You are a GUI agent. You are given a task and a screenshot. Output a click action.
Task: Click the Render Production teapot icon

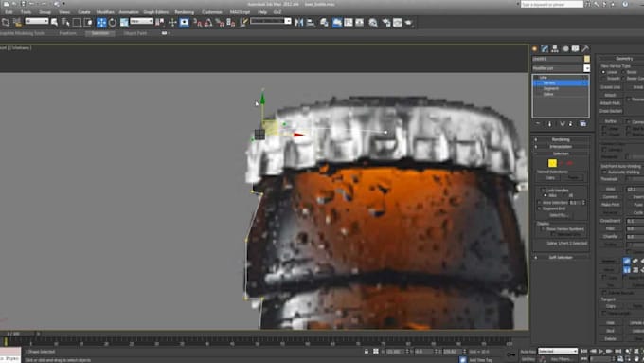(409, 23)
